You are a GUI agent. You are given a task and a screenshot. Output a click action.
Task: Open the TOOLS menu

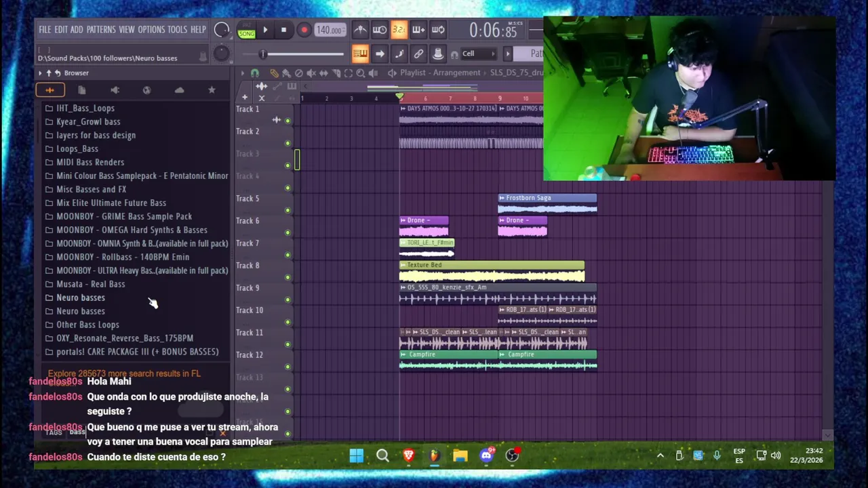pyautogui.click(x=177, y=30)
